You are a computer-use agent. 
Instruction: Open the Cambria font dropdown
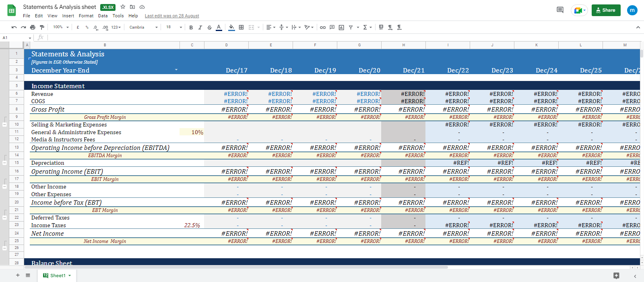143,27
